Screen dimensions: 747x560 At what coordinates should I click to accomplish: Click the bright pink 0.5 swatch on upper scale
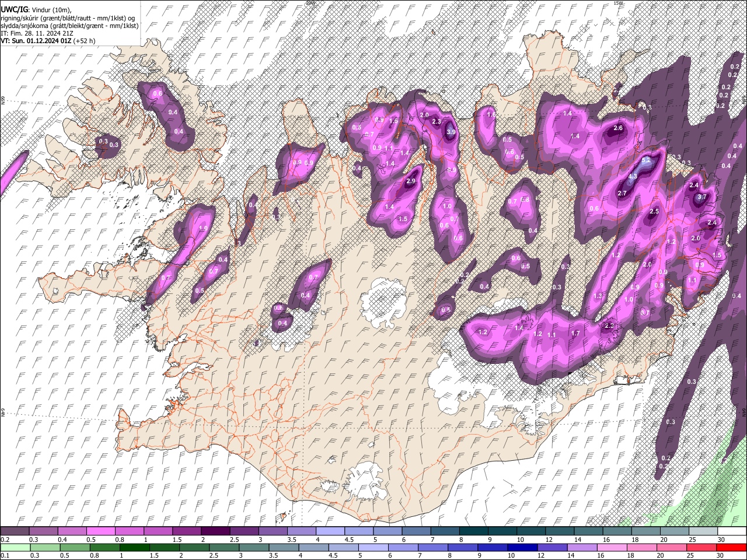click(x=100, y=531)
